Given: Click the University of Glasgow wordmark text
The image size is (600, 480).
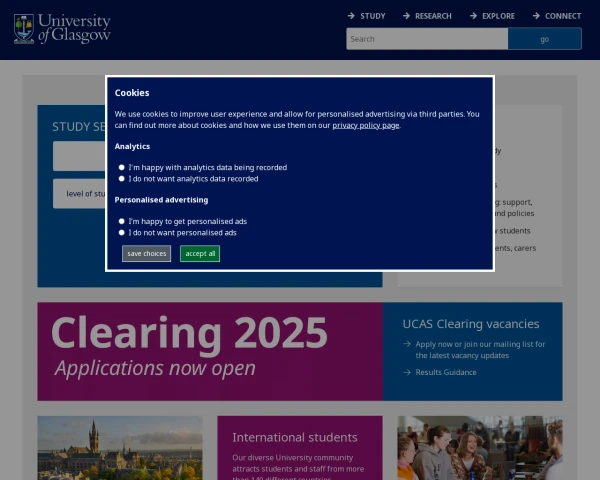Looking at the screenshot, I should [x=74, y=28].
